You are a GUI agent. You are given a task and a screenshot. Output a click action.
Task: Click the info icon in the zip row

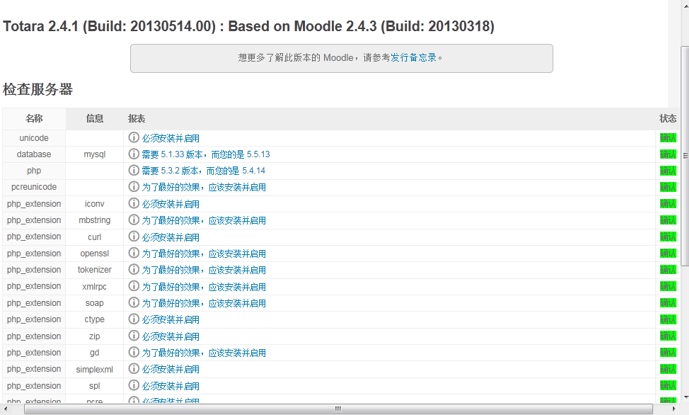click(x=134, y=336)
